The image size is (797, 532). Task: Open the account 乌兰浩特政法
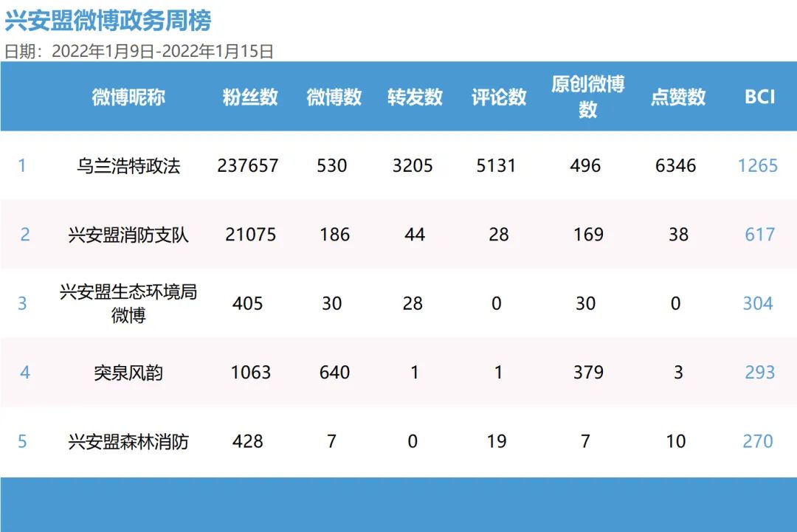[x=128, y=165]
